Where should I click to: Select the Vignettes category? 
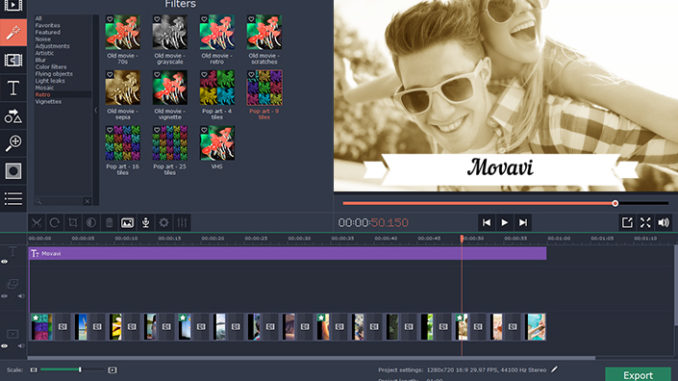pos(48,102)
